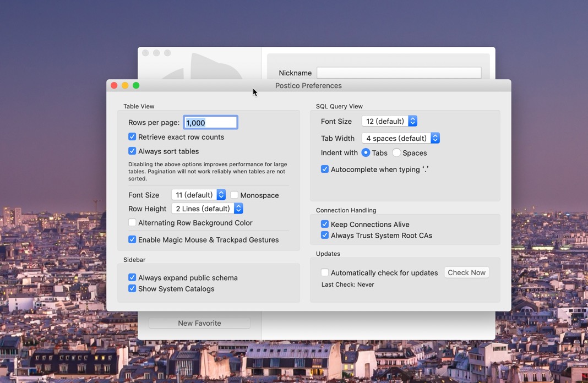Image resolution: width=588 pixels, height=383 pixels.
Task: Toggle Show System Catalogs checkbox
Action: (132, 288)
